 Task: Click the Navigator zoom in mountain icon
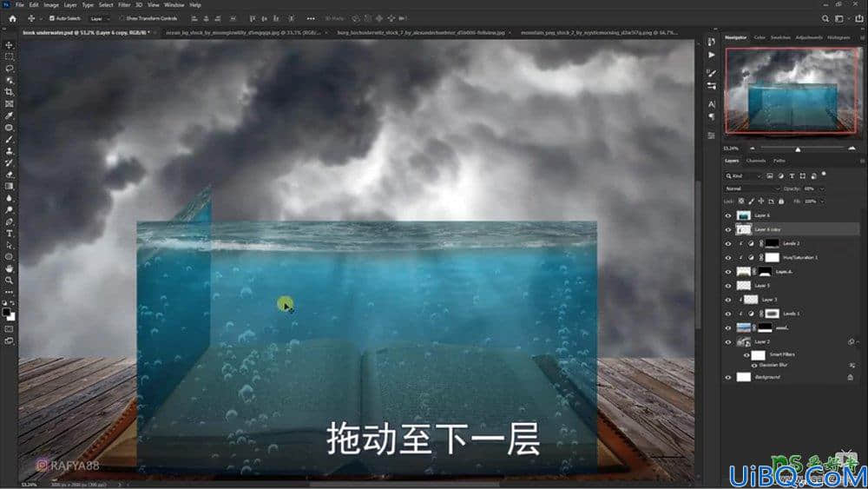pos(852,149)
